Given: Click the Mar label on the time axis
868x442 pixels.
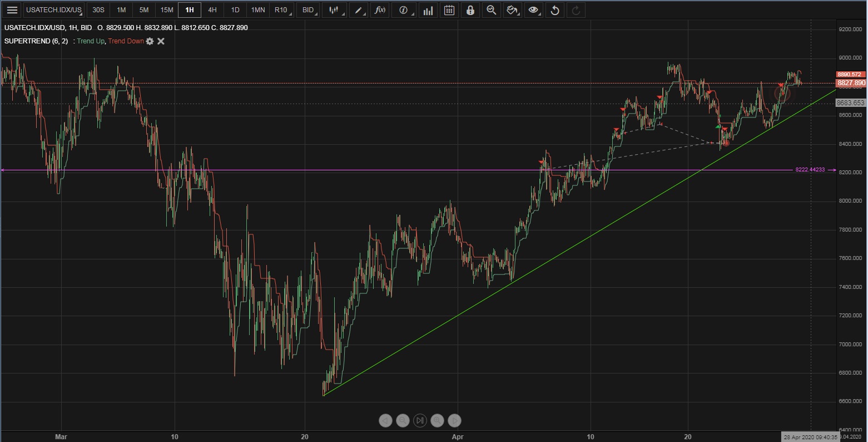Looking at the screenshot, I should pos(61,437).
